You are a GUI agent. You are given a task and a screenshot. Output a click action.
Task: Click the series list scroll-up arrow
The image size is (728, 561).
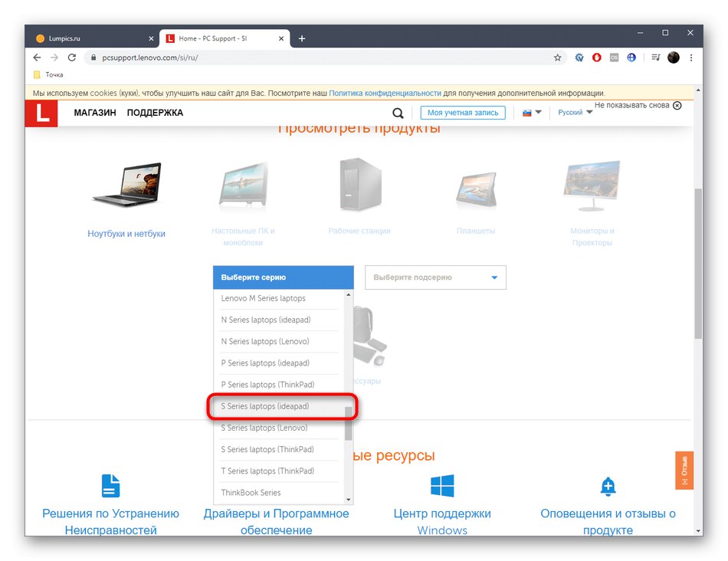348,295
